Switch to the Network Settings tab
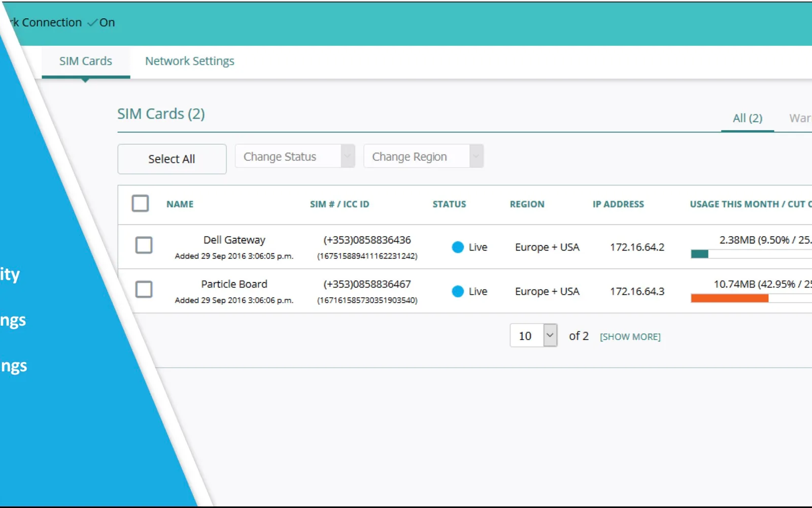812x508 pixels. pyautogui.click(x=189, y=61)
